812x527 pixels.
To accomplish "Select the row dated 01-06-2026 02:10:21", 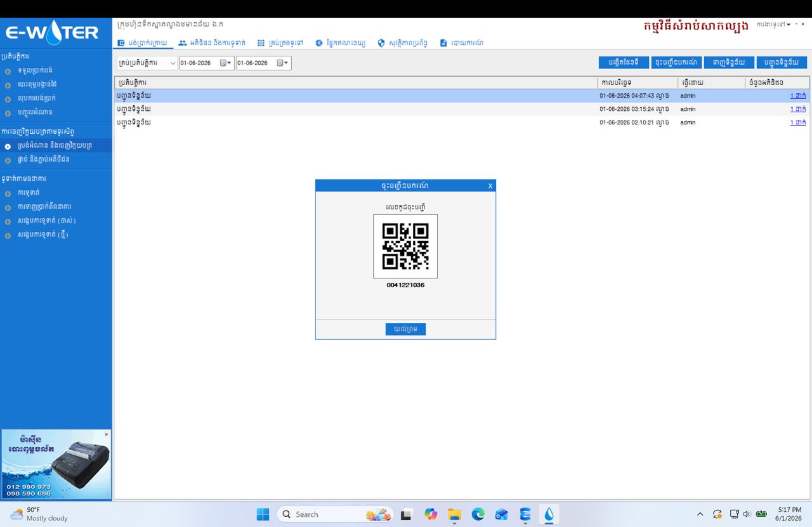I will (462, 122).
